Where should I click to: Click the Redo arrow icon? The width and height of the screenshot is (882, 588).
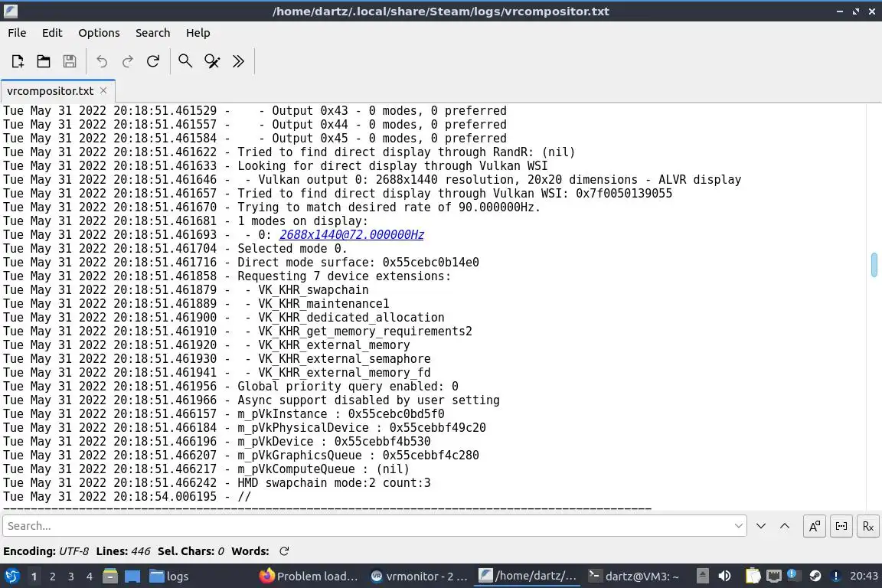coord(128,60)
